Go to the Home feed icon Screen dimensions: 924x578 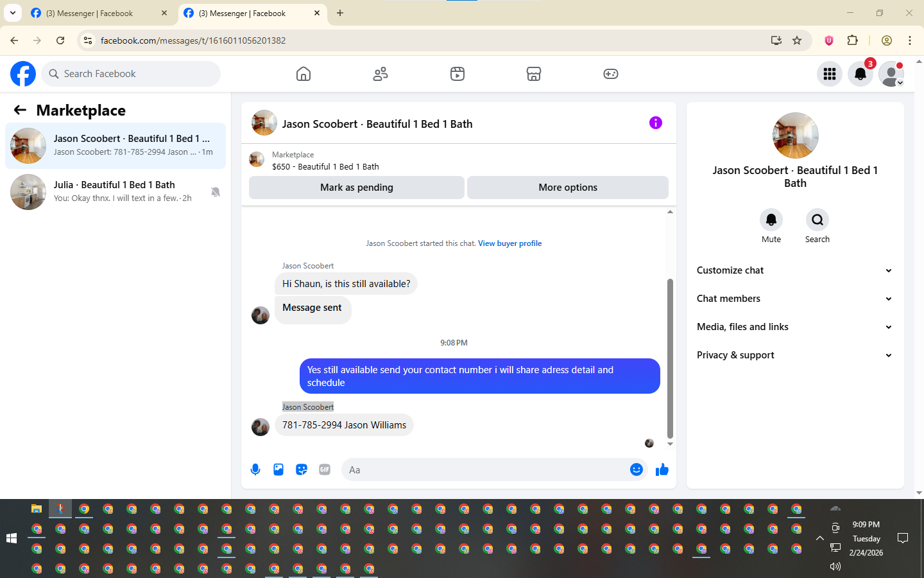[304, 74]
